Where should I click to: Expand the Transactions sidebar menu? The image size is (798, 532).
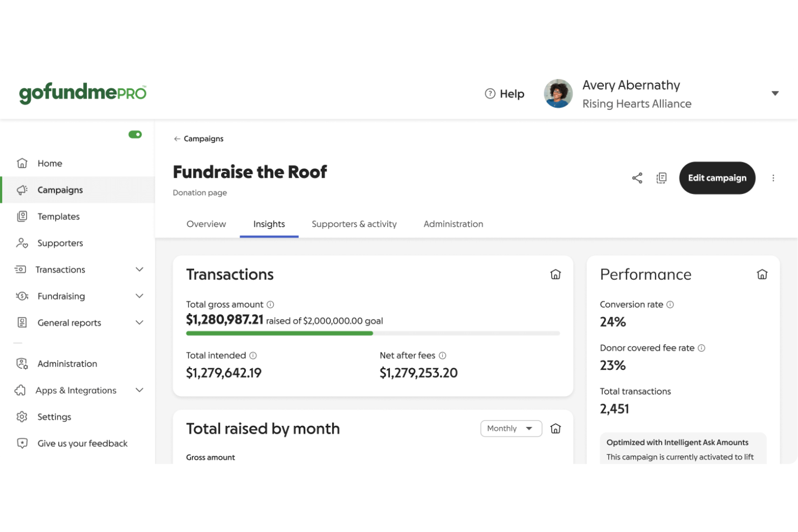click(140, 270)
